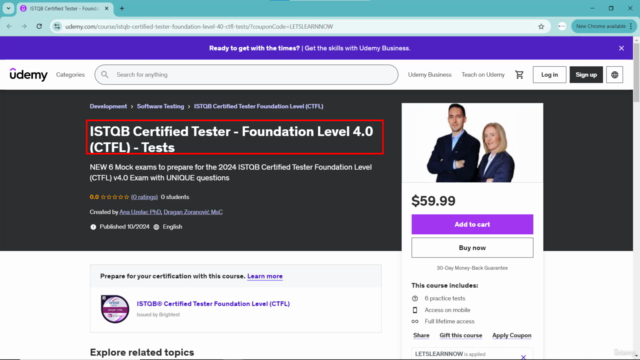Open ISTQB Certified Tester Foundation Level breadcrumb

click(x=258, y=106)
